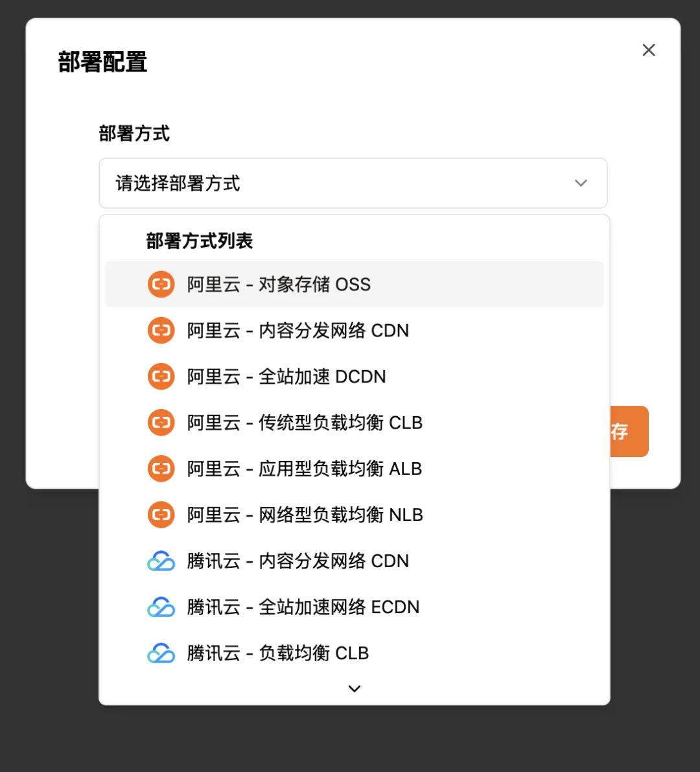The height and width of the screenshot is (772, 700).
Task: Click the Aliyun icon beside 对象存储 OSS
Action: point(161,285)
